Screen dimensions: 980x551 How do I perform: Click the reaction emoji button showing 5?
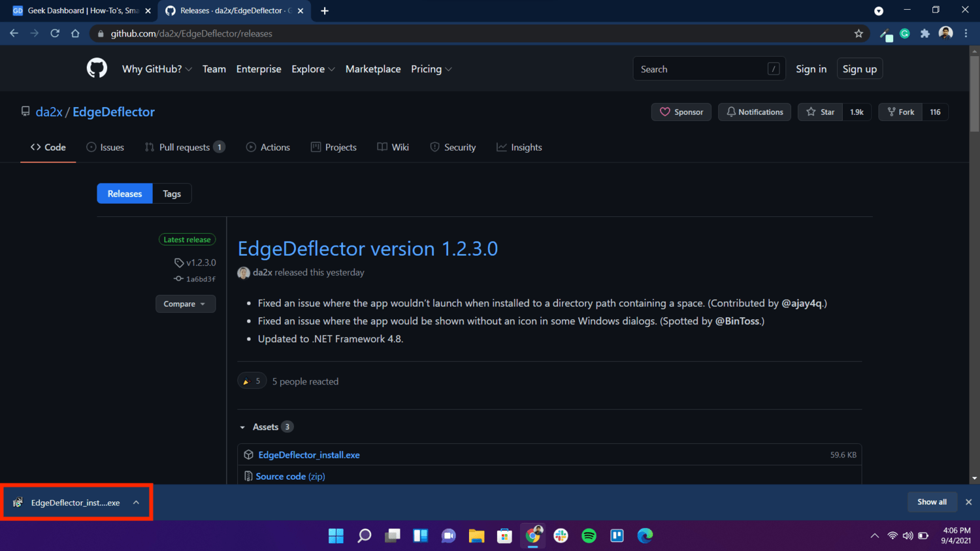(x=252, y=381)
